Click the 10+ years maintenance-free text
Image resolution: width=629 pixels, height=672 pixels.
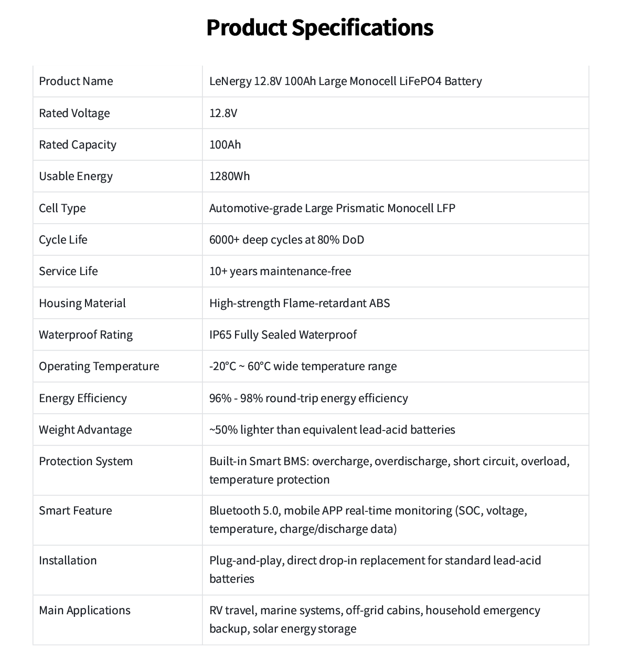point(280,271)
